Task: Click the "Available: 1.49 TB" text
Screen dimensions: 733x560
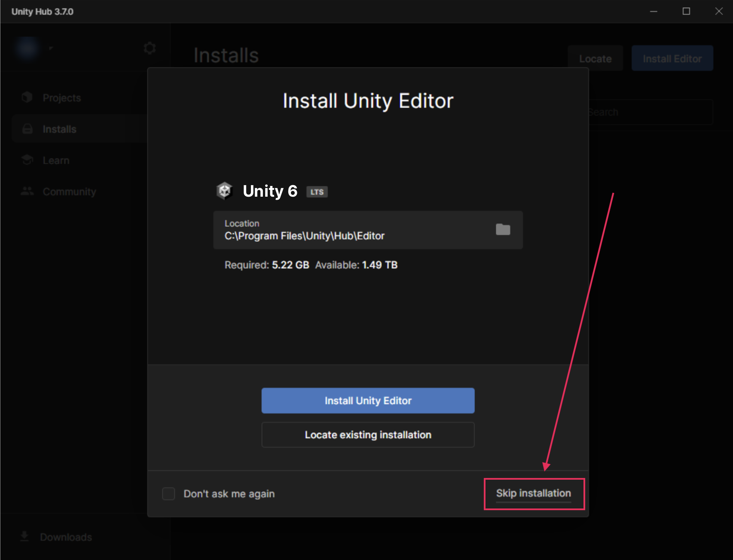Action: (356, 265)
